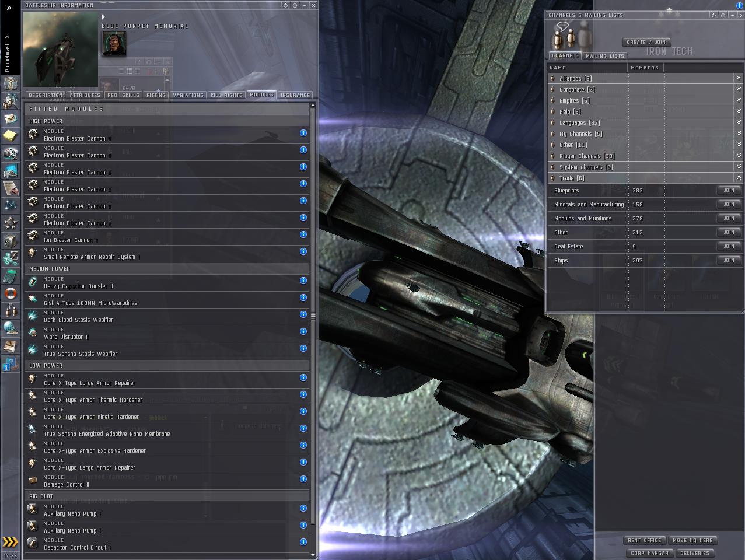The height and width of the screenshot is (560, 745).
Task: Click the red lifebuoy icon in sidebar
Action: pyautogui.click(x=10, y=293)
